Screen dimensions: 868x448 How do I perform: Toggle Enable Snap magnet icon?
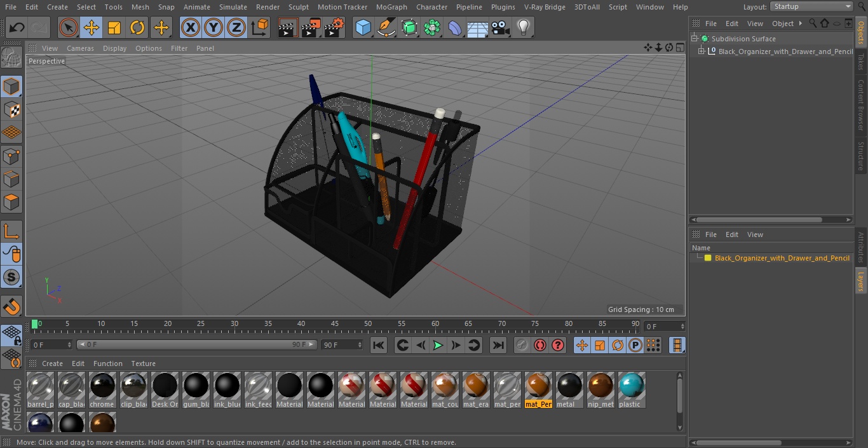pos(11,306)
